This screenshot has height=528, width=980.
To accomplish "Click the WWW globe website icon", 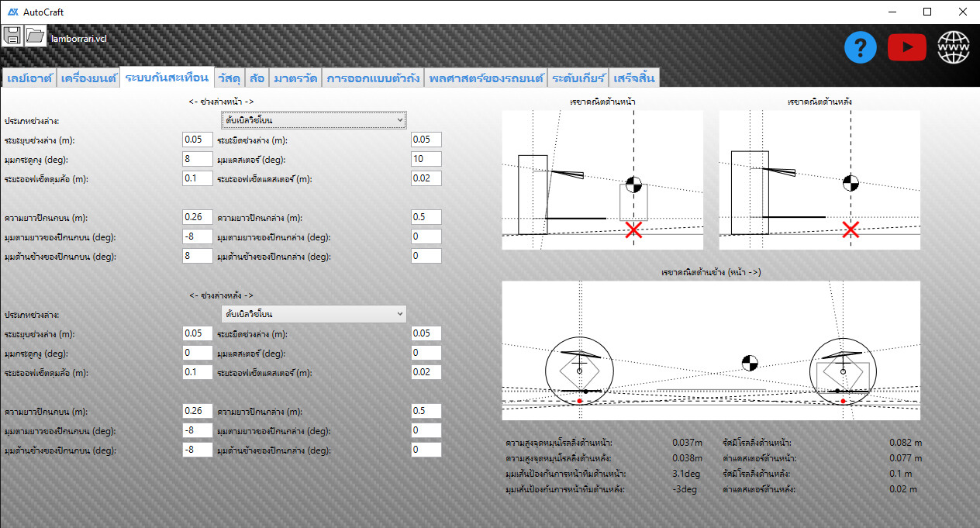I will pos(954,48).
